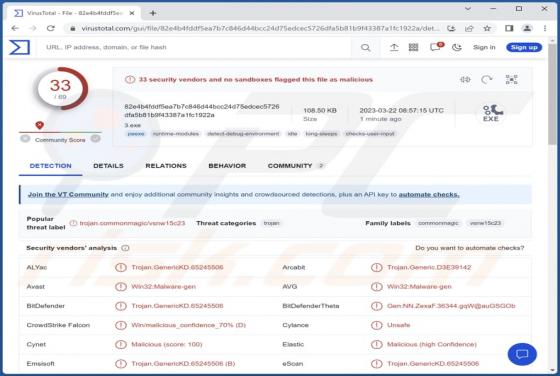Expand the tab search chevron
The image size is (560, 376).
click(468, 9)
